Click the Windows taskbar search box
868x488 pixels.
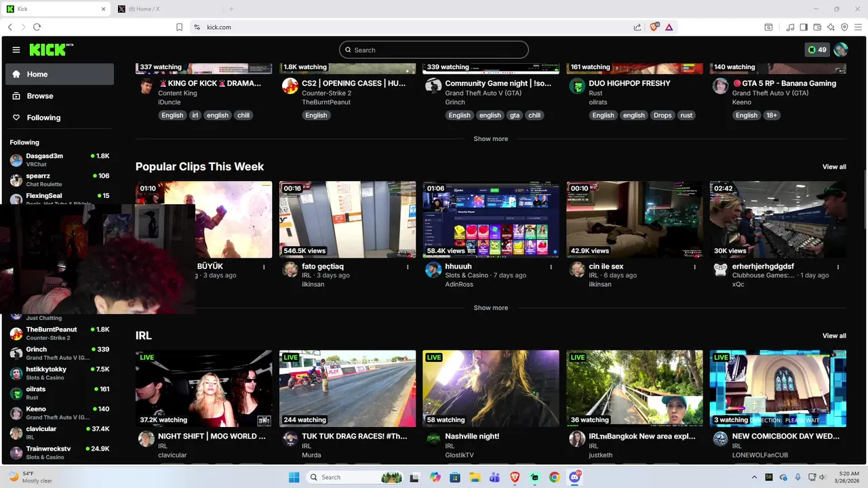(x=356, y=477)
